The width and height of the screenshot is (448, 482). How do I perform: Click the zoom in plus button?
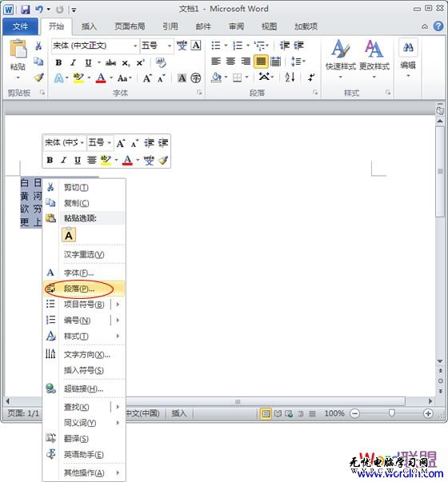click(428, 413)
